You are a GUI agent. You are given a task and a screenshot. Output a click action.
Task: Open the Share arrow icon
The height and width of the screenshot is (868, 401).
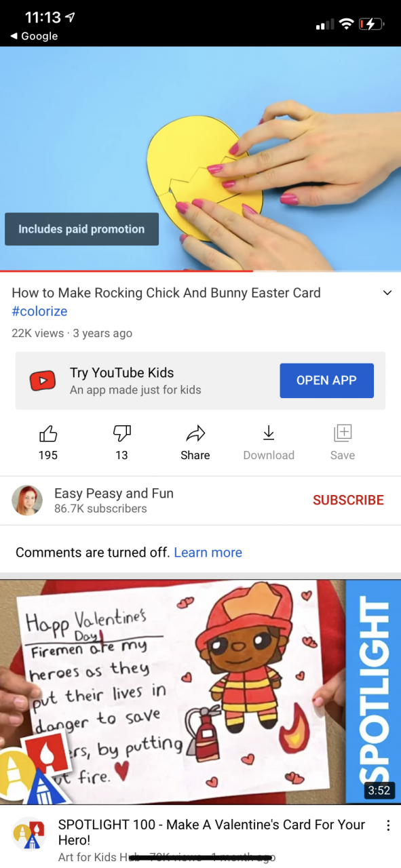(195, 433)
